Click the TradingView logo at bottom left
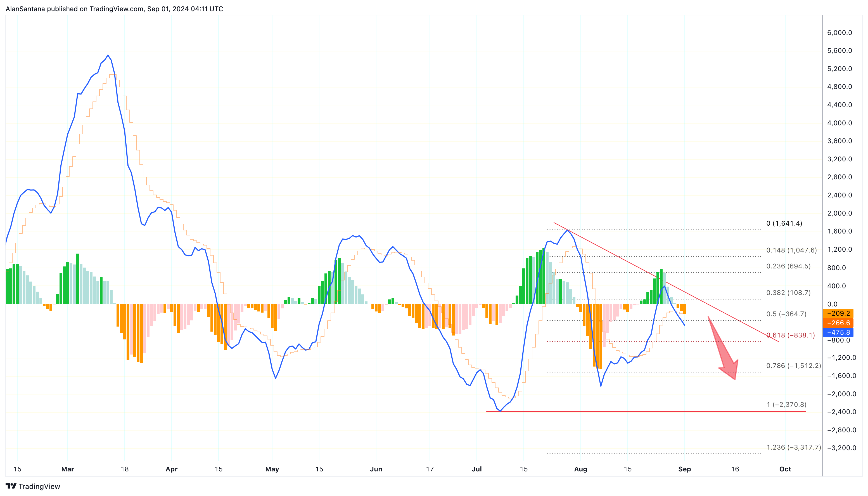The image size is (868, 496). click(33, 486)
